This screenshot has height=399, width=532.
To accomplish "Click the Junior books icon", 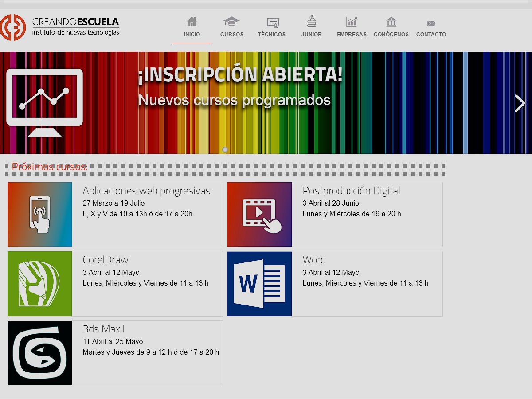I will tap(312, 21).
